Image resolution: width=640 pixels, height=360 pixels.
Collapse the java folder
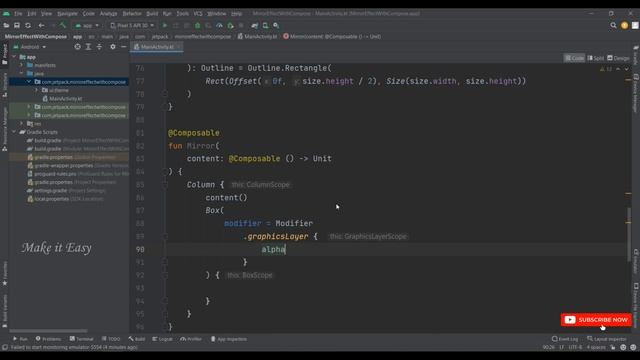click(x=21, y=73)
